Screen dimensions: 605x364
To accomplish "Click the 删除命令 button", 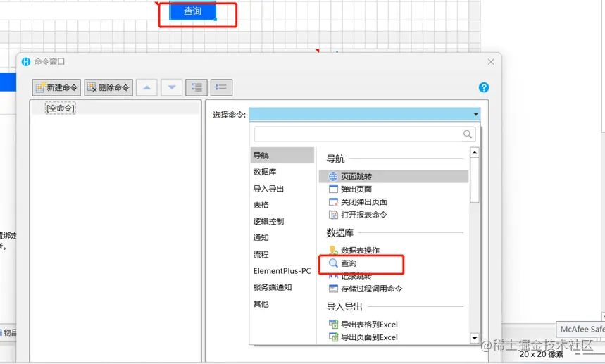I will click(x=108, y=87).
